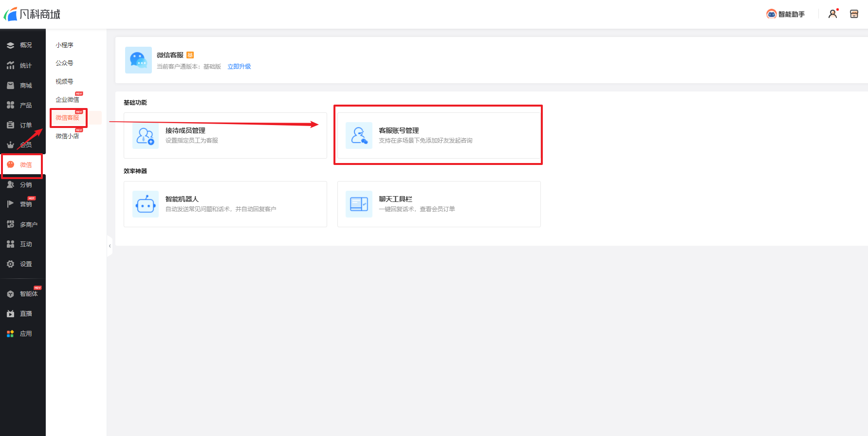This screenshot has height=436, width=868.
Task: Open the 智能助手 assistant
Action: (785, 14)
